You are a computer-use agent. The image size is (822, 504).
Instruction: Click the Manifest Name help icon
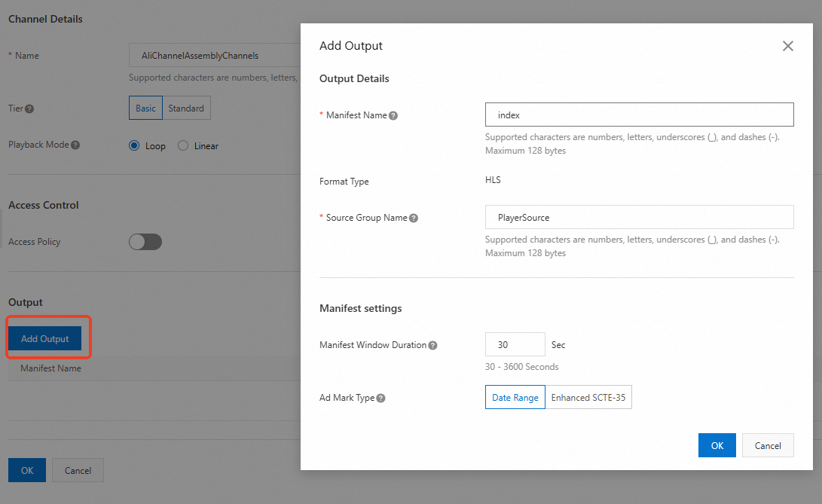point(393,116)
